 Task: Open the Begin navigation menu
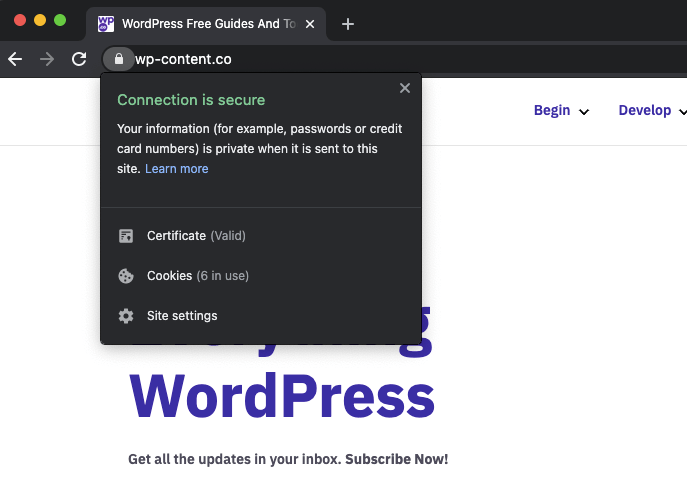pos(552,110)
